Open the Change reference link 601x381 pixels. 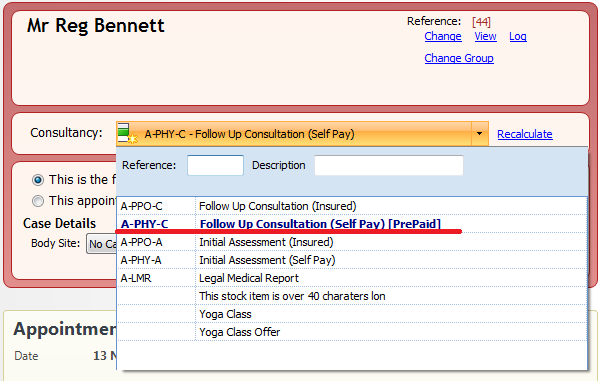(x=443, y=36)
